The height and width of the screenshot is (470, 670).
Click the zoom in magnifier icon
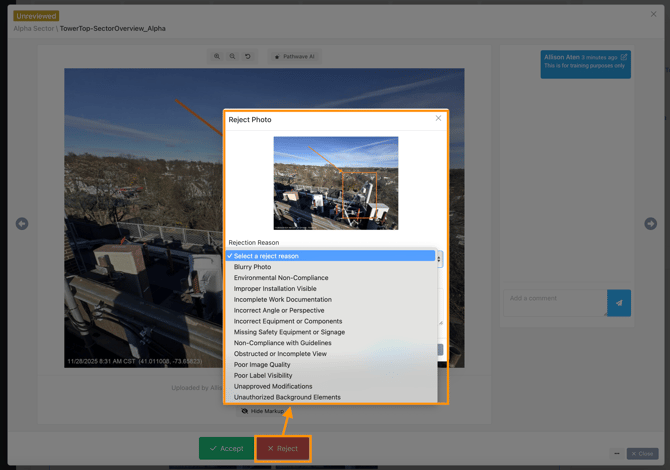(217, 56)
